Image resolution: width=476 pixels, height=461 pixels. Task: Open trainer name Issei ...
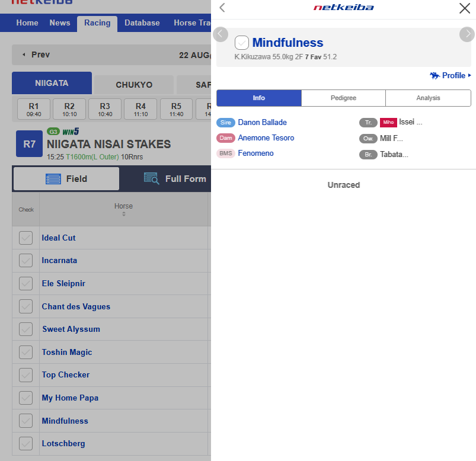coord(410,122)
